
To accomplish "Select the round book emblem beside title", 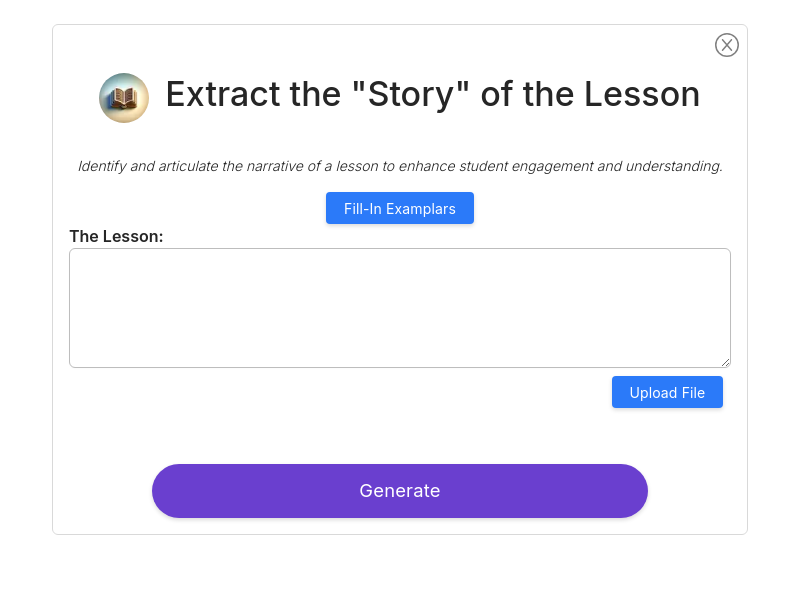I will pos(124,97).
